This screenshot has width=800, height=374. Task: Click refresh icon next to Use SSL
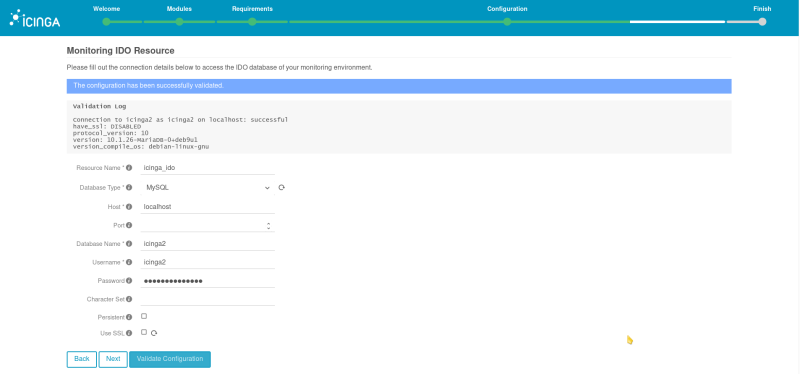point(154,333)
